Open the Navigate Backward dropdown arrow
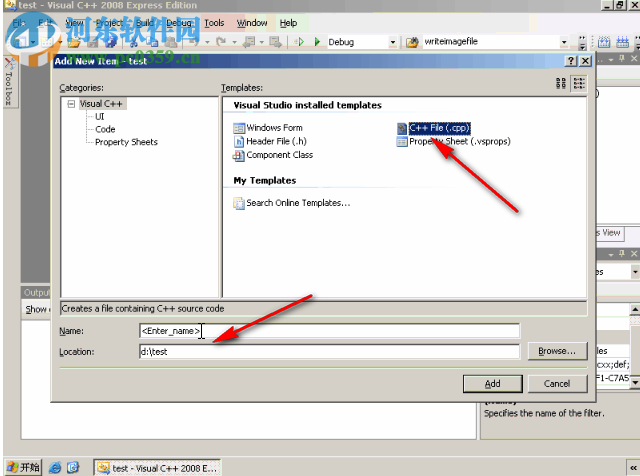The width and height of the screenshot is (640, 476). tap(262, 42)
